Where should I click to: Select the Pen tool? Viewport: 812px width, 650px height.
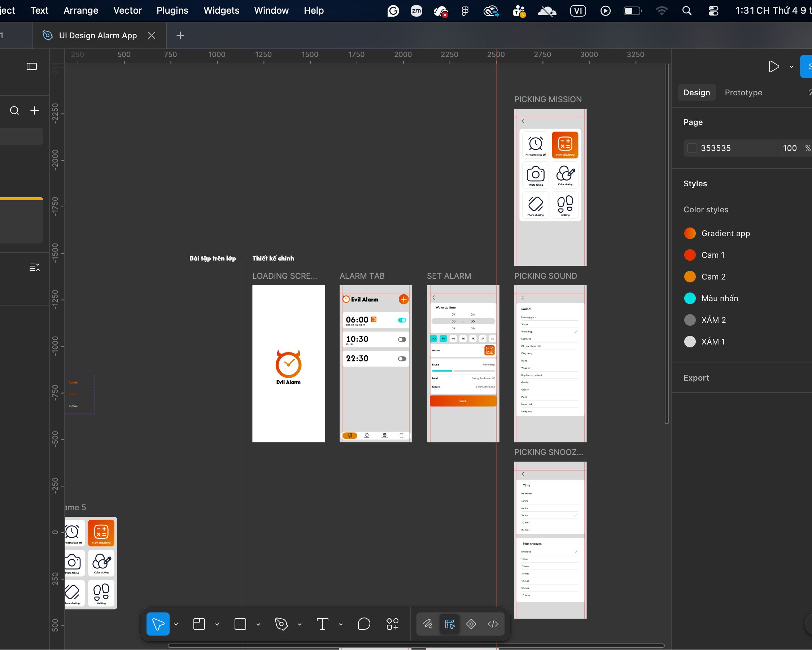coord(281,624)
